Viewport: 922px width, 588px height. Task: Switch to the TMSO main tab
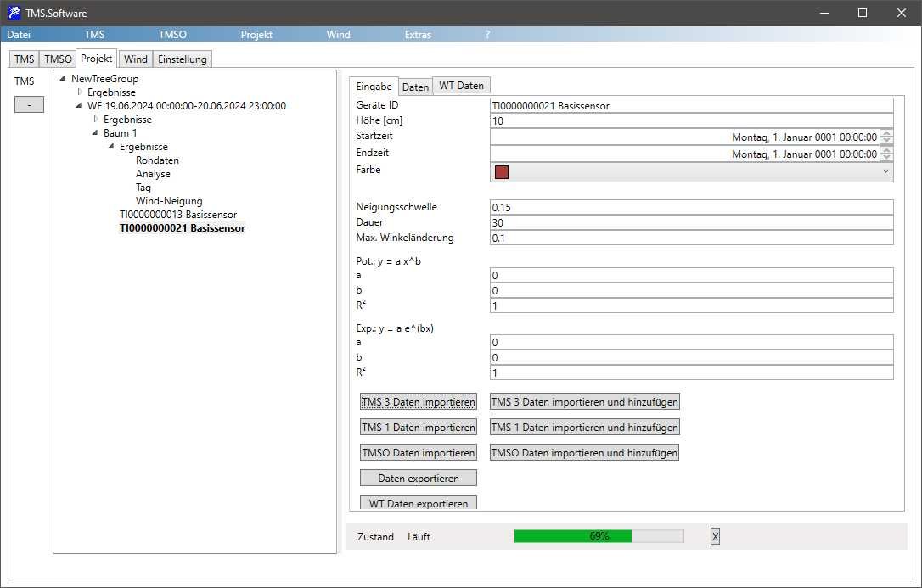coord(58,59)
